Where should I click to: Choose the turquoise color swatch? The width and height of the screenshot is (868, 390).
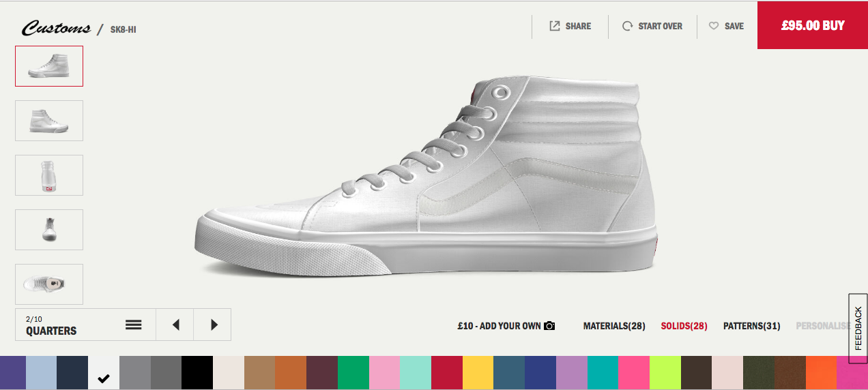[x=603, y=373]
